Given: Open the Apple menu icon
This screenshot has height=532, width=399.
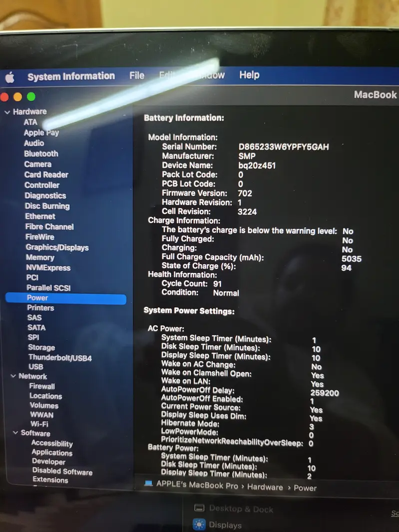Looking at the screenshot, I should (10, 77).
